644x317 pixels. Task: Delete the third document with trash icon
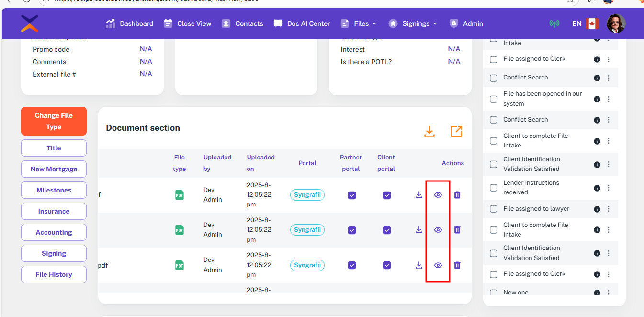click(x=457, y=265)
